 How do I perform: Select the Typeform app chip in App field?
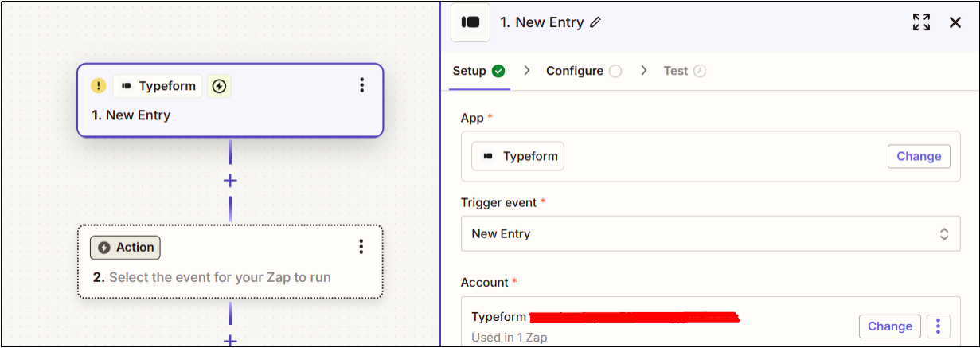(517, 156)
